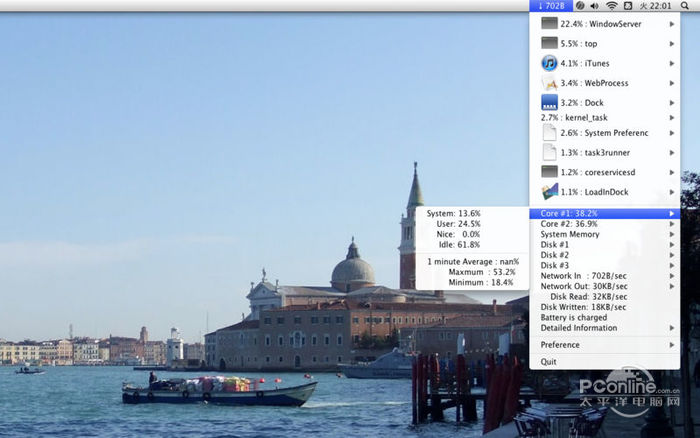Click the volume speaker icon in menu bar

(595, 6)
